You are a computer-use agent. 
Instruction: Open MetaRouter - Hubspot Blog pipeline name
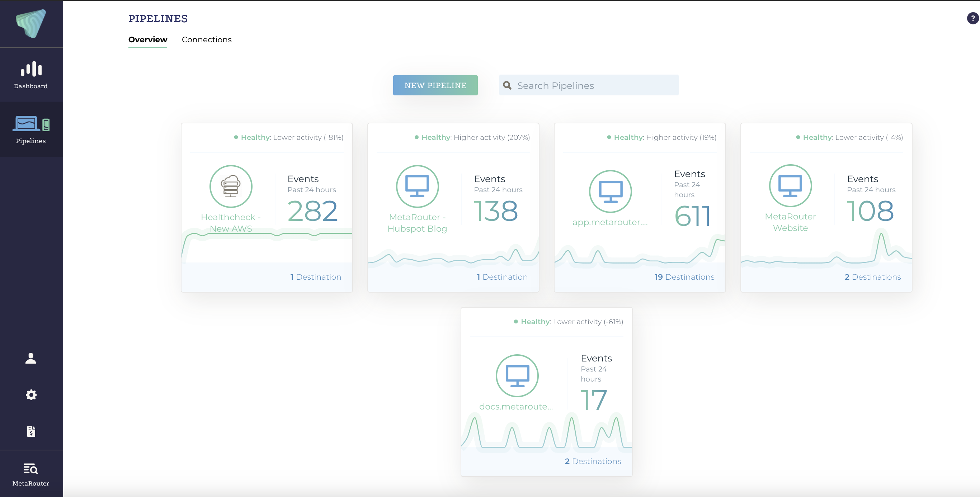[417, 223]
